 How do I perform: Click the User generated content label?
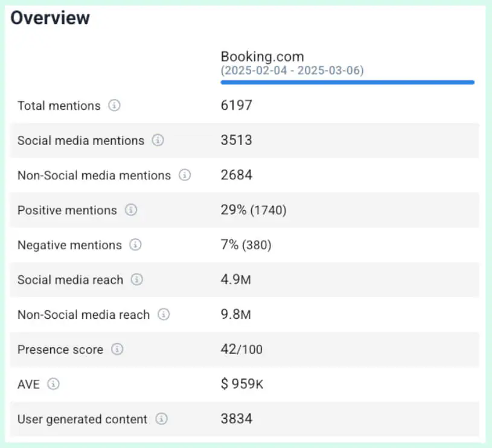pyautogui.click(x=83, y=420)
